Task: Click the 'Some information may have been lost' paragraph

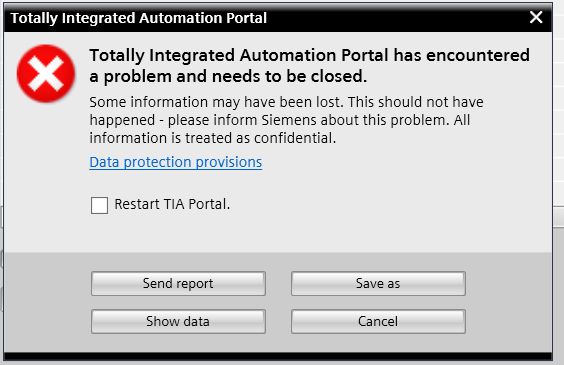Action: point(287,120)
